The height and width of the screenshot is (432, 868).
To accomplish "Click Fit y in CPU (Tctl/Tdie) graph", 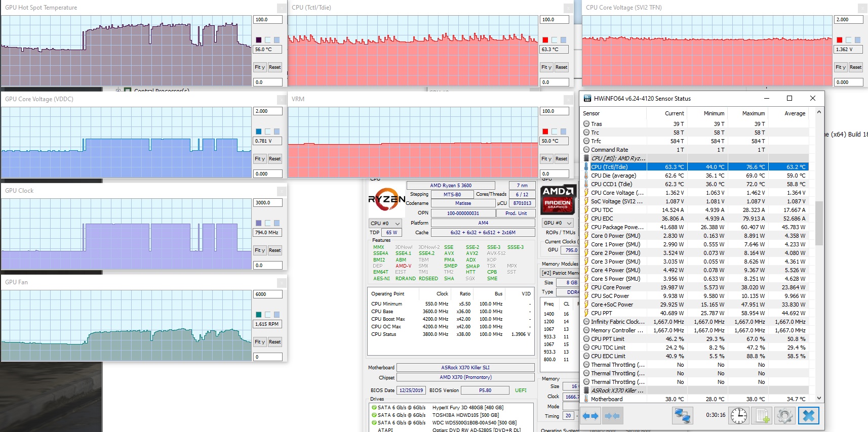I will click(x=546, y=67).
